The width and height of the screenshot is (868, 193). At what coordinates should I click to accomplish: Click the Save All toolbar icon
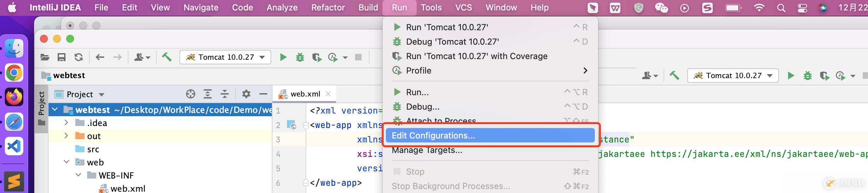tap(61, 57)
